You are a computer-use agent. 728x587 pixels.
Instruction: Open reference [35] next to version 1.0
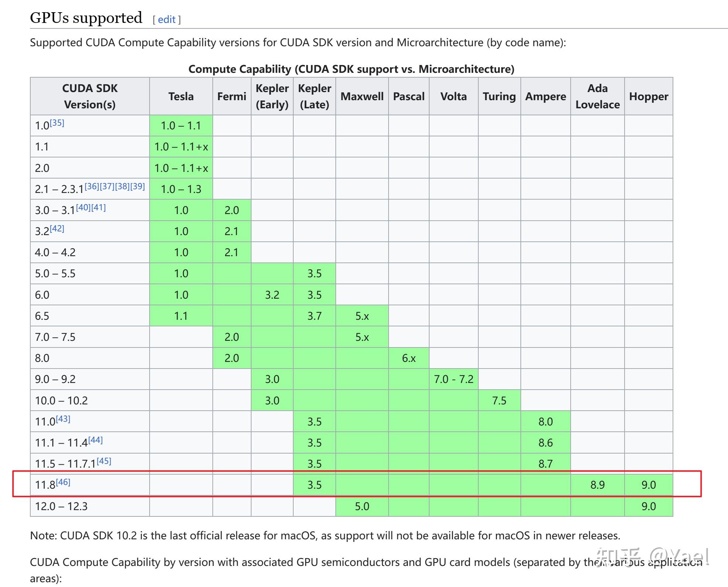tap(57, 123)
